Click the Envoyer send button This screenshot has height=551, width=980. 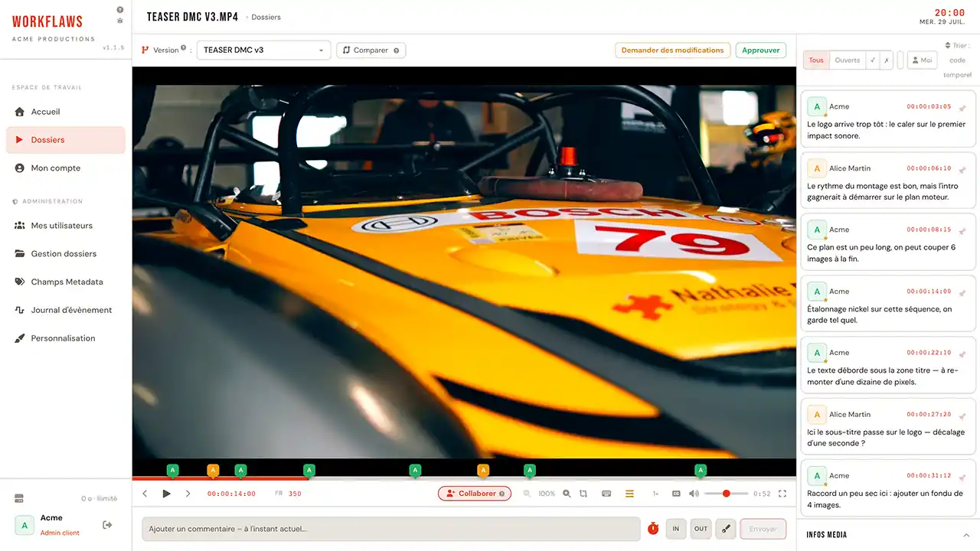763,529
